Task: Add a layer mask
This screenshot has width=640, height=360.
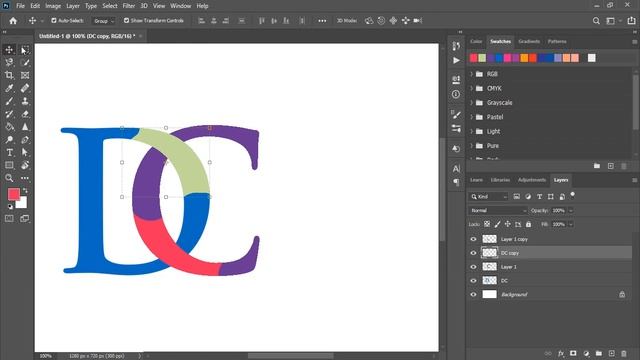Action: pyautogui.click(x=573, y=353)
